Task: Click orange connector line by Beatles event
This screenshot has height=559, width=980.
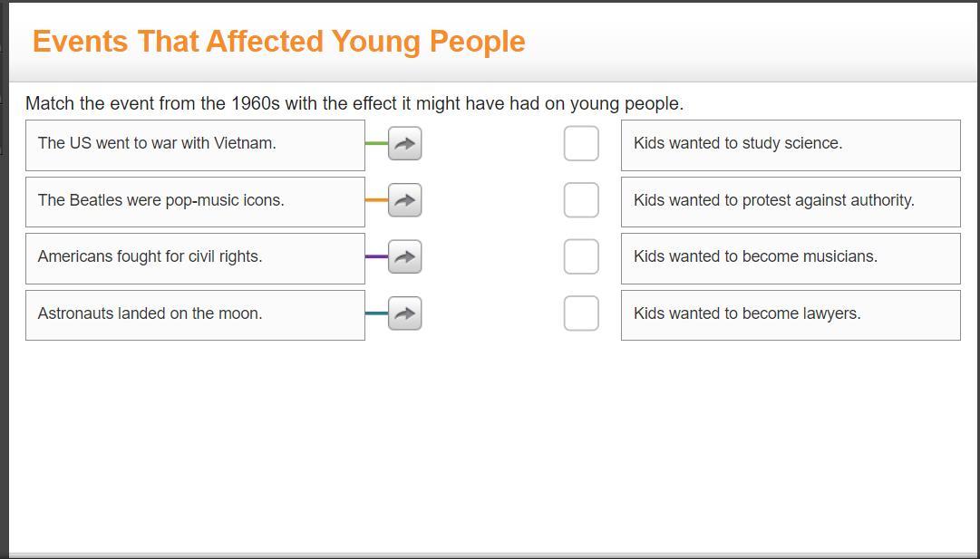Action: (x=376, y=200)
